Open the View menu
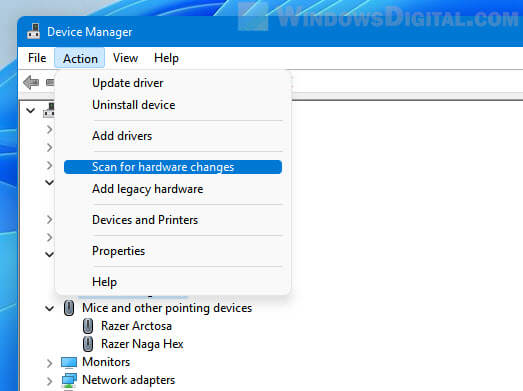 point(125,58)
